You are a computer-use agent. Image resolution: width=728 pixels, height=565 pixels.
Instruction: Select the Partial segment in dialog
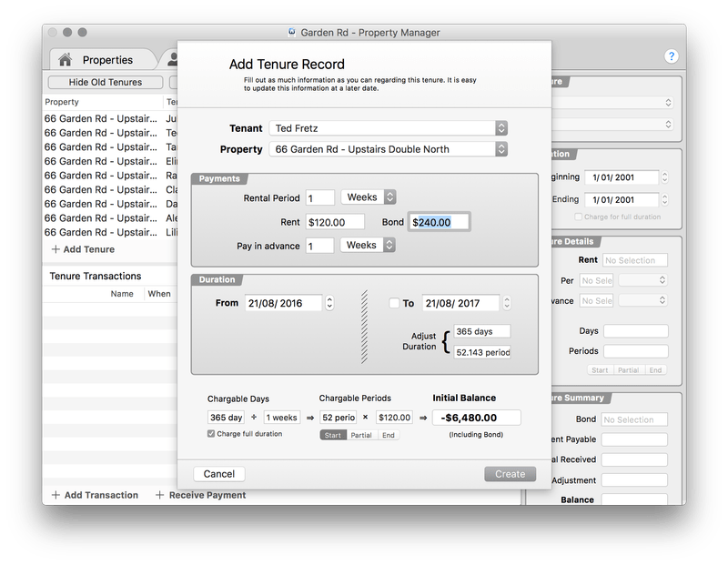click(360, 435)
